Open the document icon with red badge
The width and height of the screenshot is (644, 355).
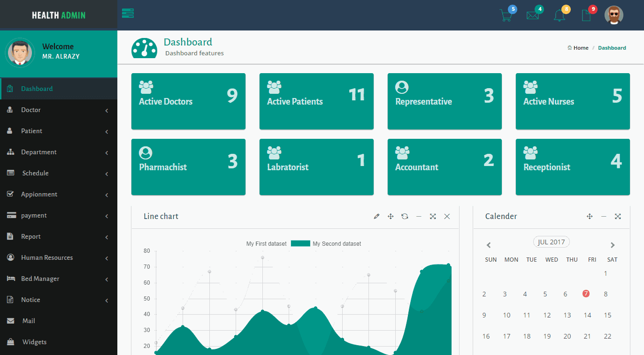[586, 15]
